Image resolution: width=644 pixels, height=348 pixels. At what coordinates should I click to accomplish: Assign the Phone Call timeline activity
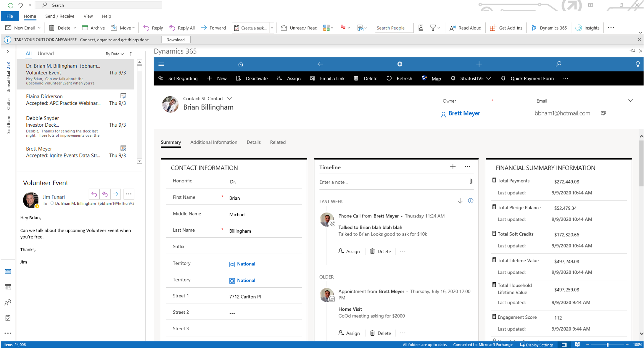click(x=349, y=251)
